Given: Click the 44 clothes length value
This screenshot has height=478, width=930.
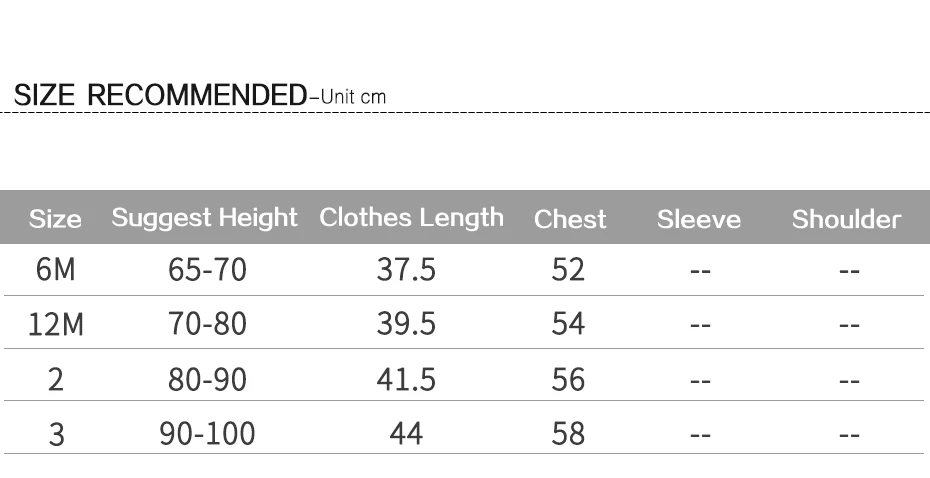Looking at the screenshot, I should [406, 434].
